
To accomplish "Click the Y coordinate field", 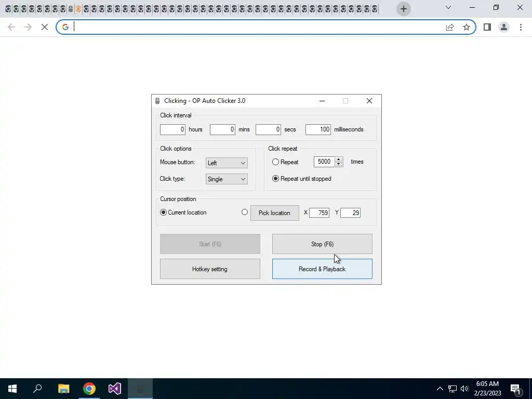I will click(x=351, y=212).
